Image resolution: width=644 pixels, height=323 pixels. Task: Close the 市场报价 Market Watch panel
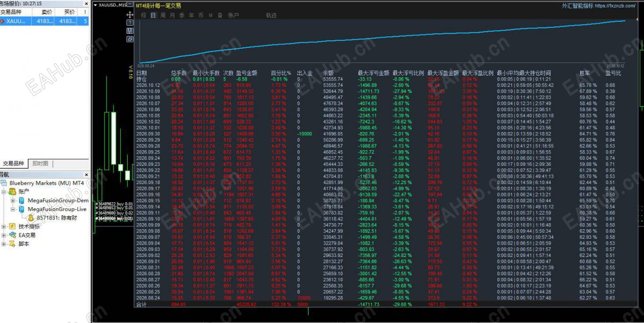[86, 4]
